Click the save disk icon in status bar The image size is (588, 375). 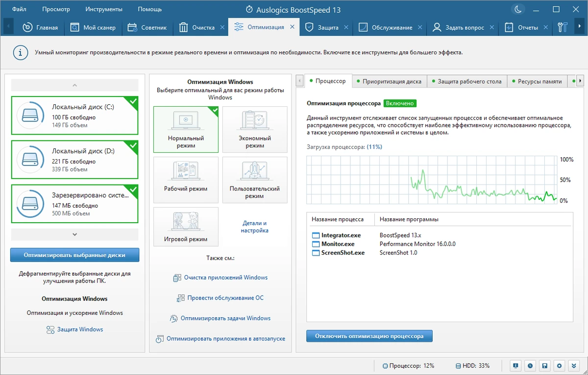point(545,366)
